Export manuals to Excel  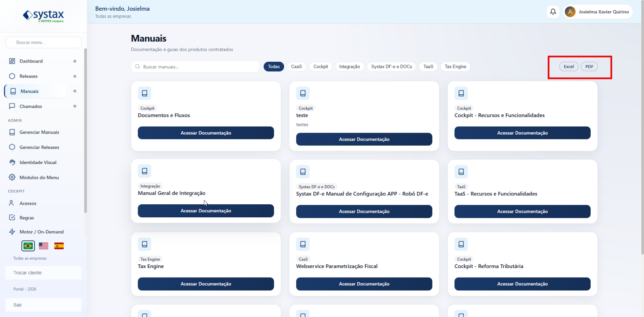click(x=569, y=67)
